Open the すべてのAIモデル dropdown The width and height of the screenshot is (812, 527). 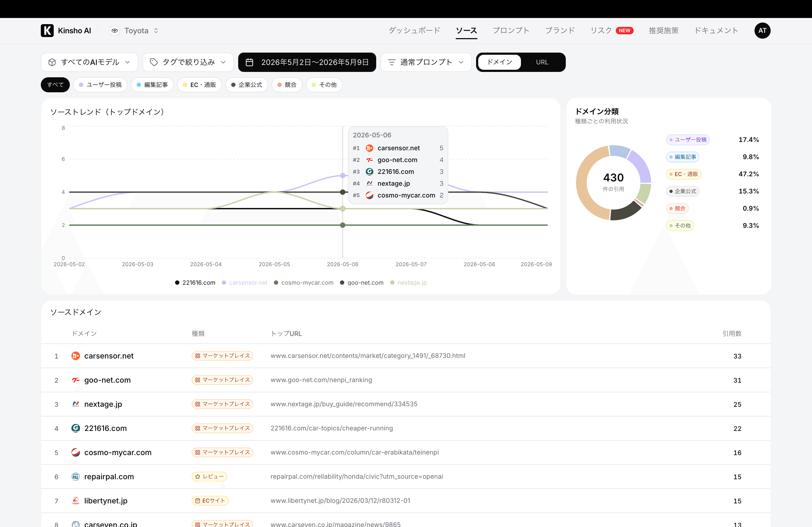pos(89,62)
